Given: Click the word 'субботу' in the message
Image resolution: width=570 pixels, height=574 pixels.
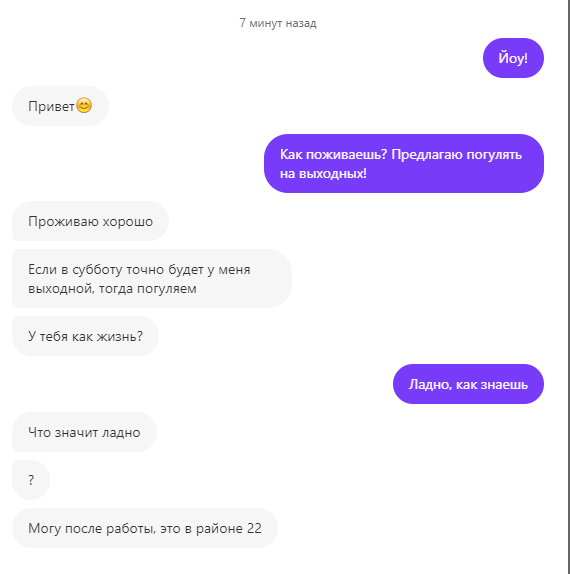Looking at the screenshot, I should [x=97, y=270].
